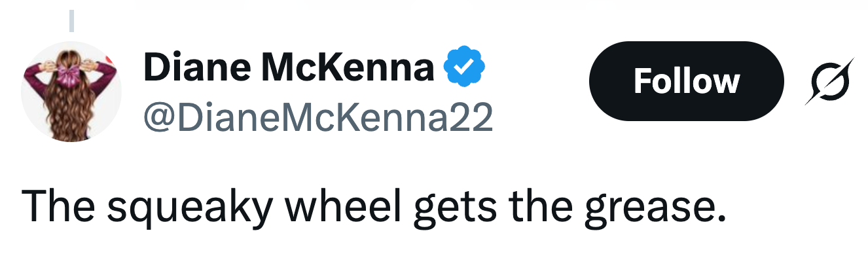Click the Grok slash icon beside Follow
The height and width of the screenshot is (271, 868).
[x=829, y=81]
